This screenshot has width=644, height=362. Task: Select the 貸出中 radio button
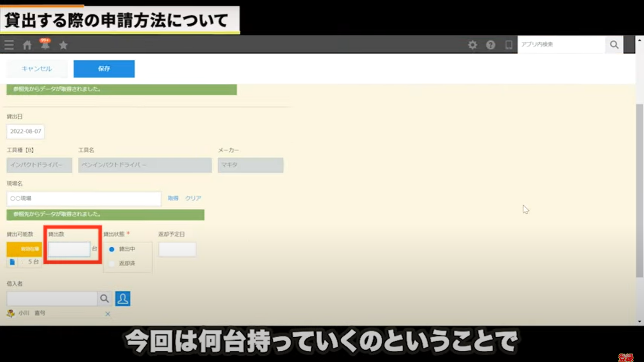tap(111, 249)
